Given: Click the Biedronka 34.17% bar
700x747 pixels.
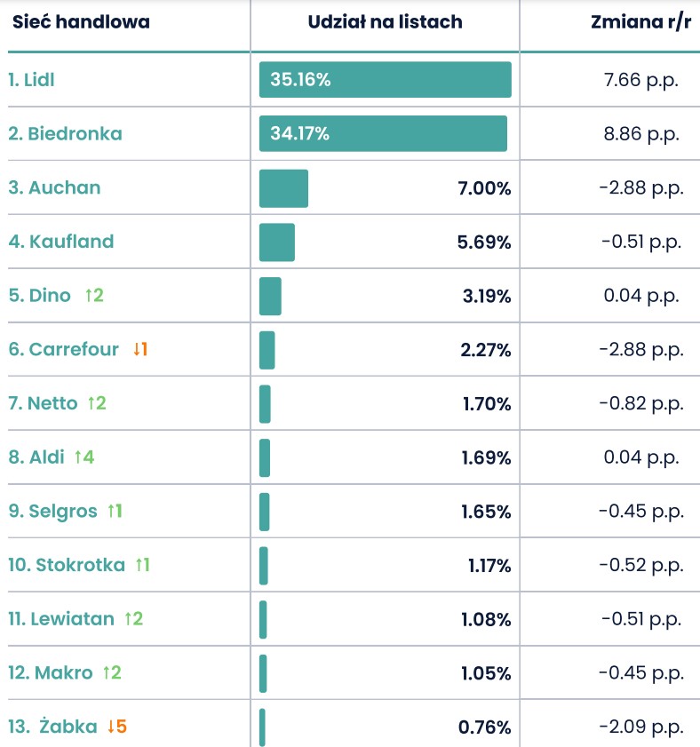Looking at the screenshot, I should [x=383, y=133].
